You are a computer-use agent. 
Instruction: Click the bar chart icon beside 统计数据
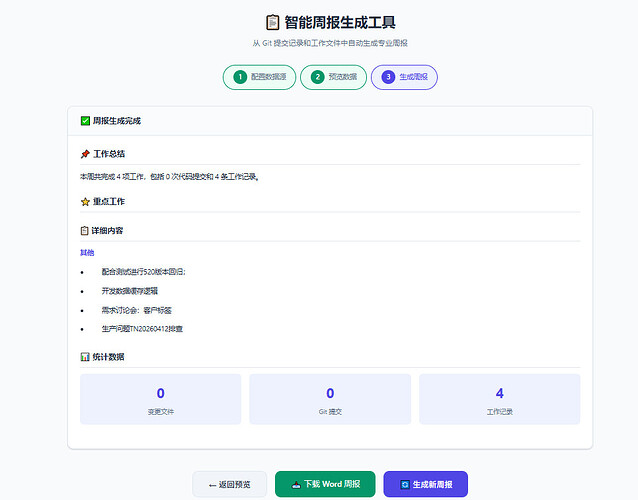coord(85,357)
